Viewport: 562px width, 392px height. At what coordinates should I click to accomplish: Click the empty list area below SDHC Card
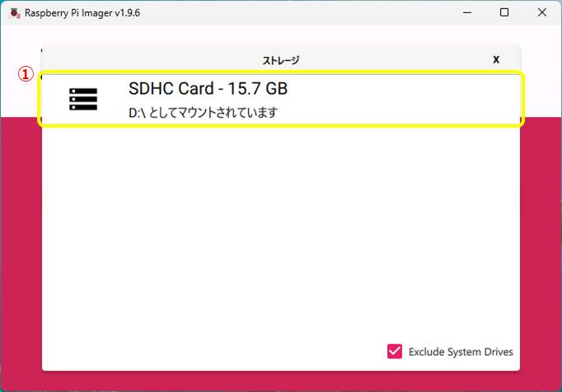pos(280,231)
